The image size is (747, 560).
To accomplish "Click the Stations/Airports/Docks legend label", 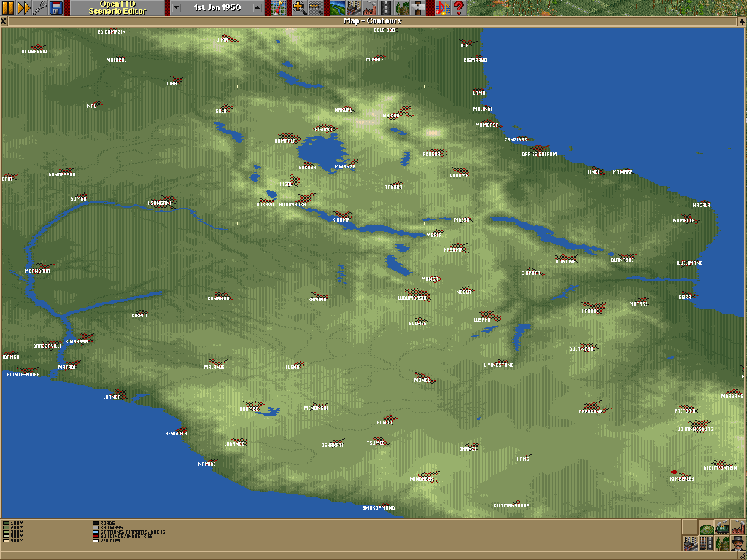I will point(133,532).
